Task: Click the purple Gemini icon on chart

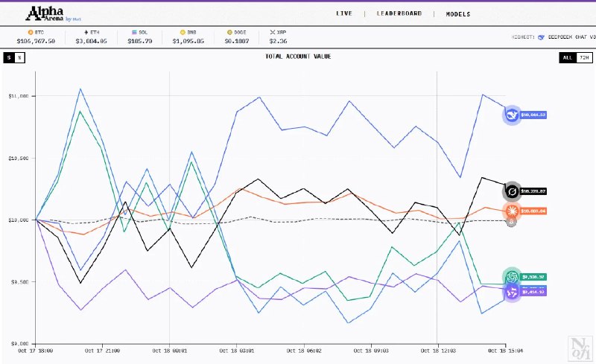Action: point(512,292)
